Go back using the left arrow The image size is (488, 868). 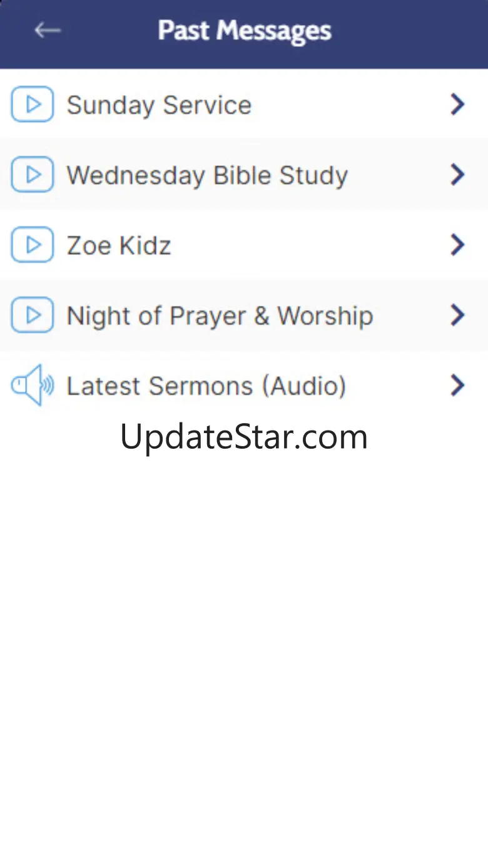pos(48,29)
